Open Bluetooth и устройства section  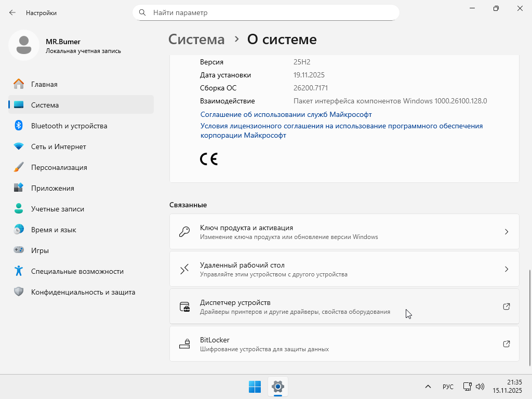point(69,126)
